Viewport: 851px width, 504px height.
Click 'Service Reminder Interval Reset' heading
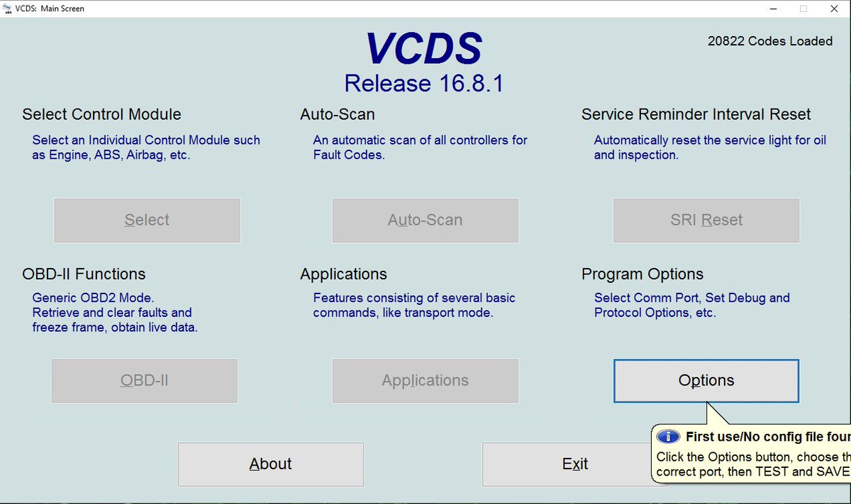[696, 115]
